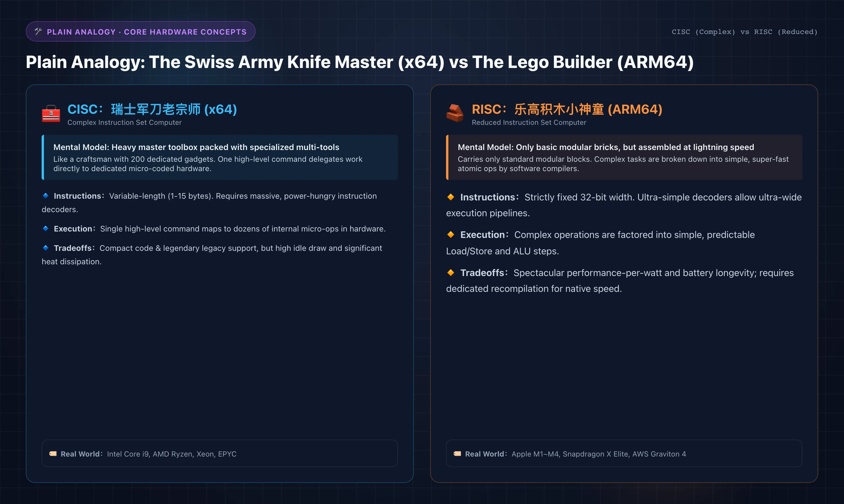844x504 pixels.
Task: Click the orange diamond bullet before RISC Instructions
Action: [x=451, y=197]
